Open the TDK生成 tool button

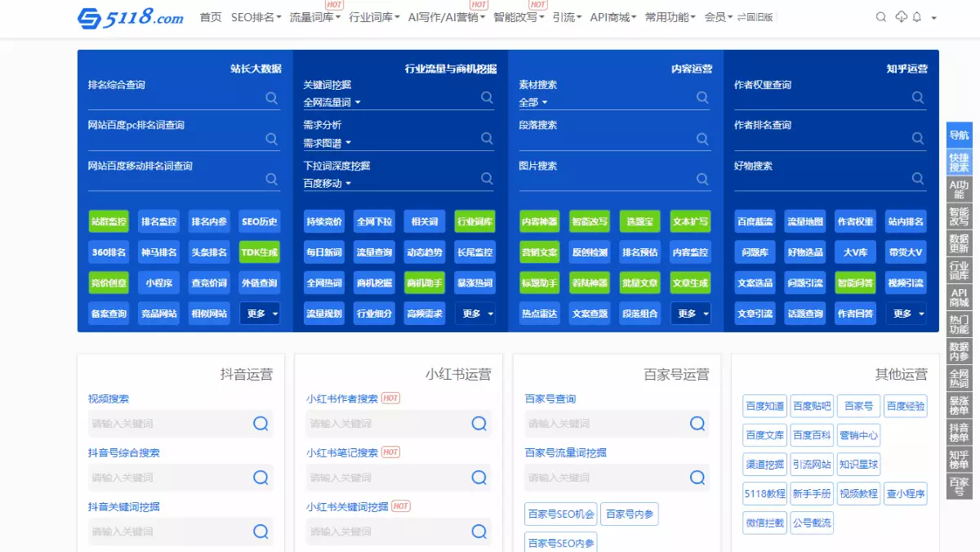(x=260, y=252)
